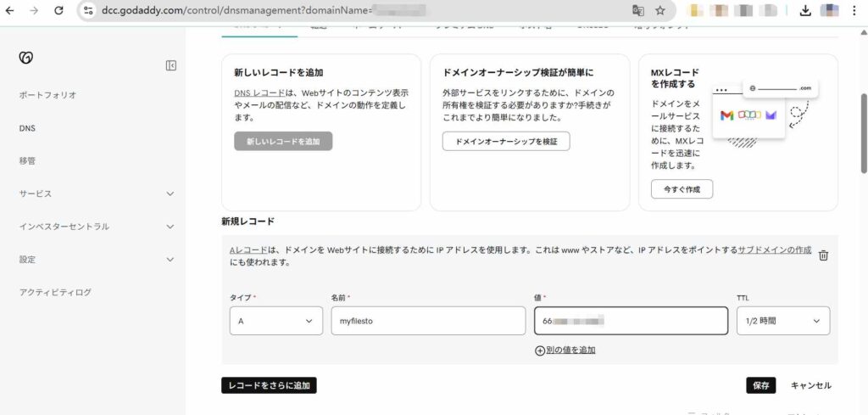The image size is (868, 415).
Task: Click the Chrome profile avatar
Action: [829, 10]
